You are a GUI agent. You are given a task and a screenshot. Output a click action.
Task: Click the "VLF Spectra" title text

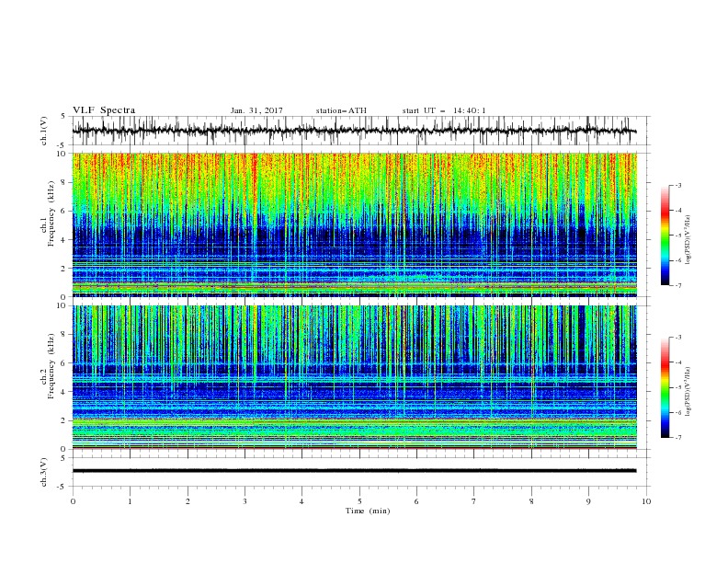pyautogui.click(x=104, y=110)
